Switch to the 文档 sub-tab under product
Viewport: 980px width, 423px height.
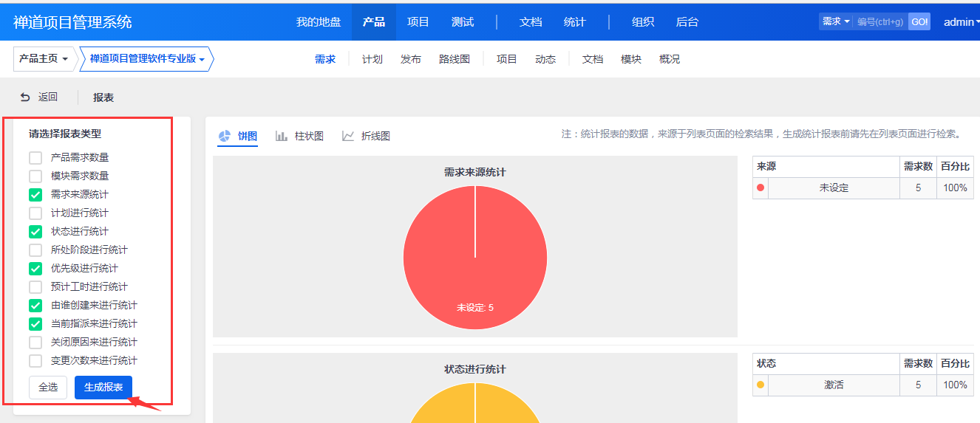(x=593, y=59)
